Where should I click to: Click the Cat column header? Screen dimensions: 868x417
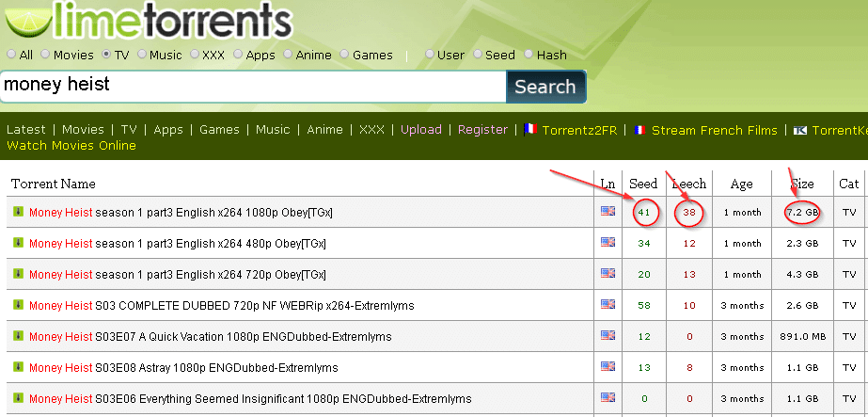coord(848,184)
